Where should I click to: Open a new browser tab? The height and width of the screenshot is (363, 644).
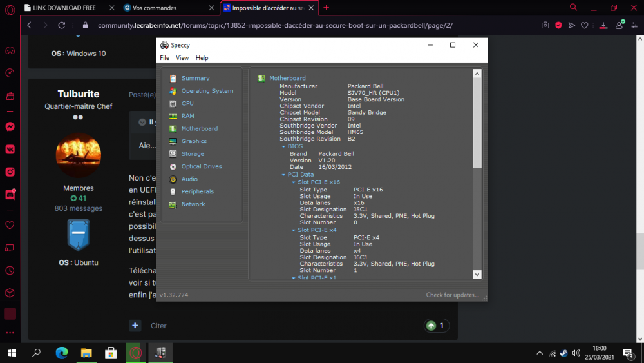326,7
